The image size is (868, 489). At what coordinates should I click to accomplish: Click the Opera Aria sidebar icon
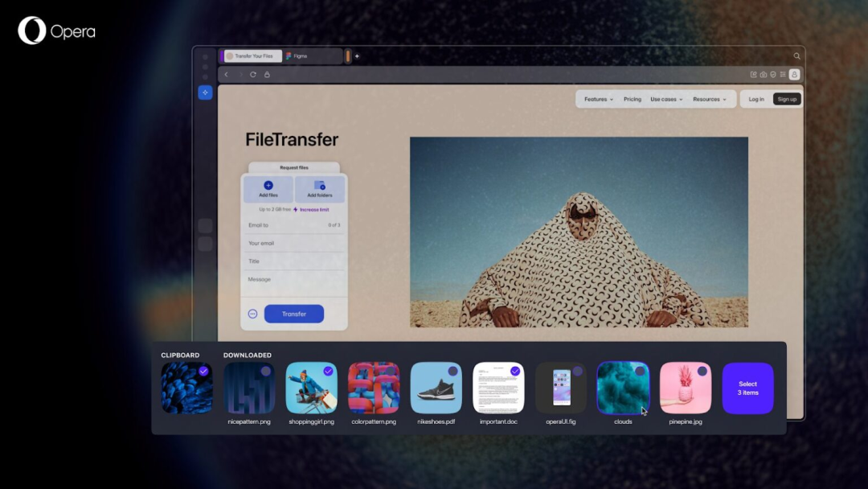tap(205, 92)
